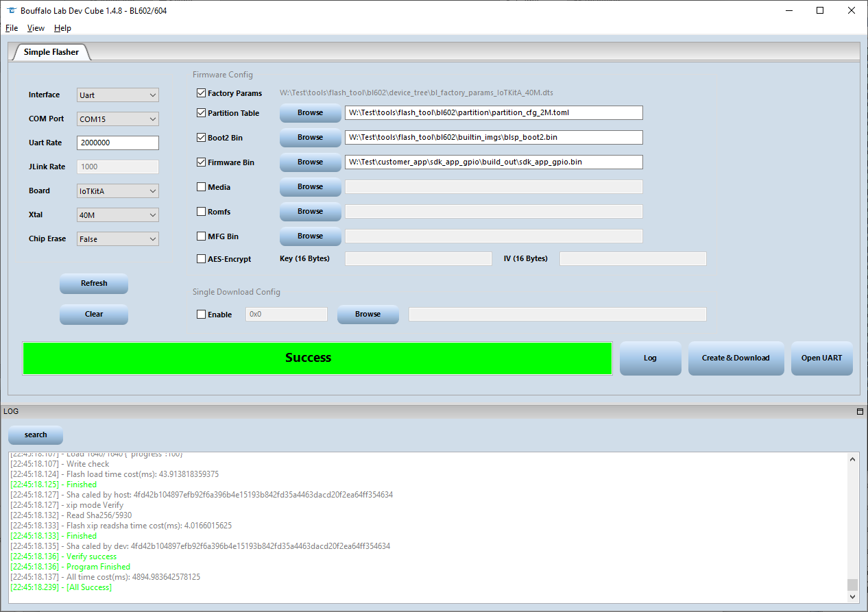Click the AES IV (16 Bytes) field

[633, 259]
